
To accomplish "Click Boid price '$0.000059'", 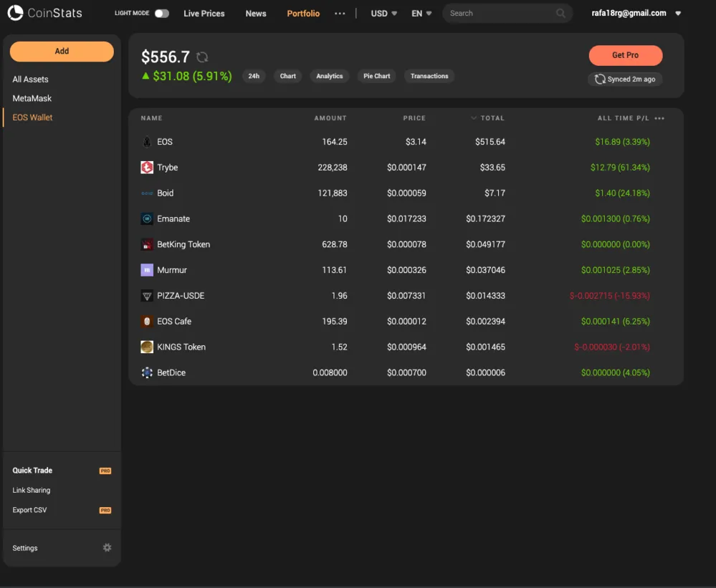I will (406, 193).
